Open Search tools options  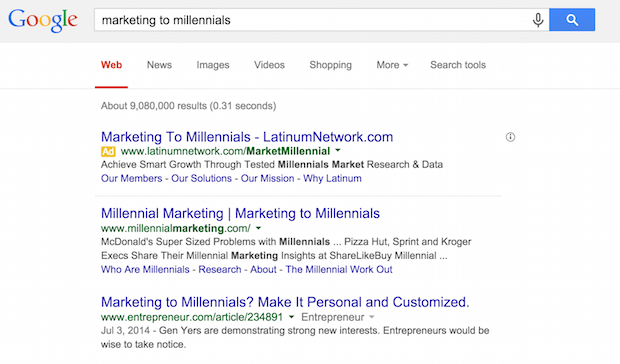(x=458, y=65)
